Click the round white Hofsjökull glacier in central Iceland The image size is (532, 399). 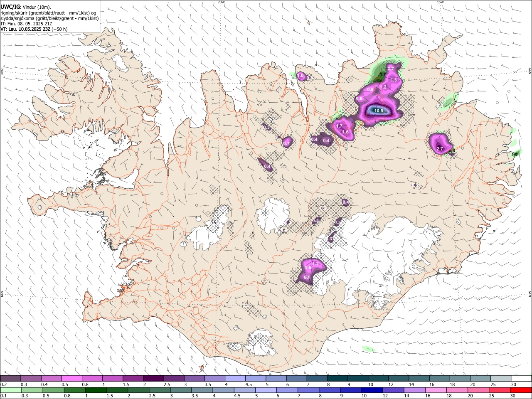[x=273, y=215]
